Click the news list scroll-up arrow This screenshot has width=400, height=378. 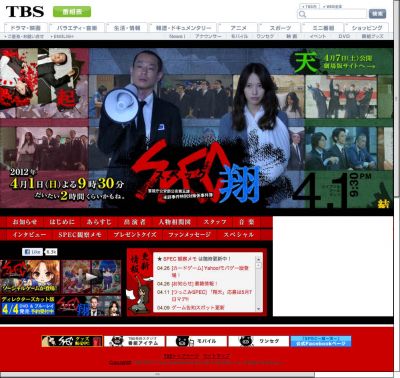tap(258, 259)
